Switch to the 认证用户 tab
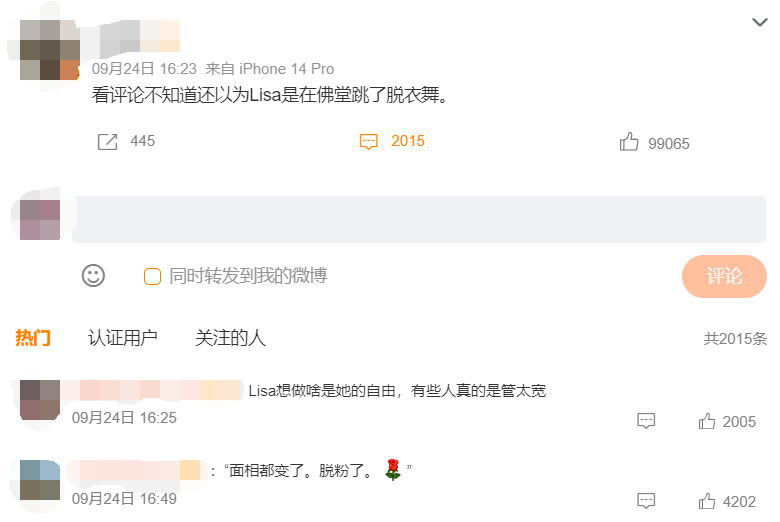780x522 pixels. pos(123,338)
